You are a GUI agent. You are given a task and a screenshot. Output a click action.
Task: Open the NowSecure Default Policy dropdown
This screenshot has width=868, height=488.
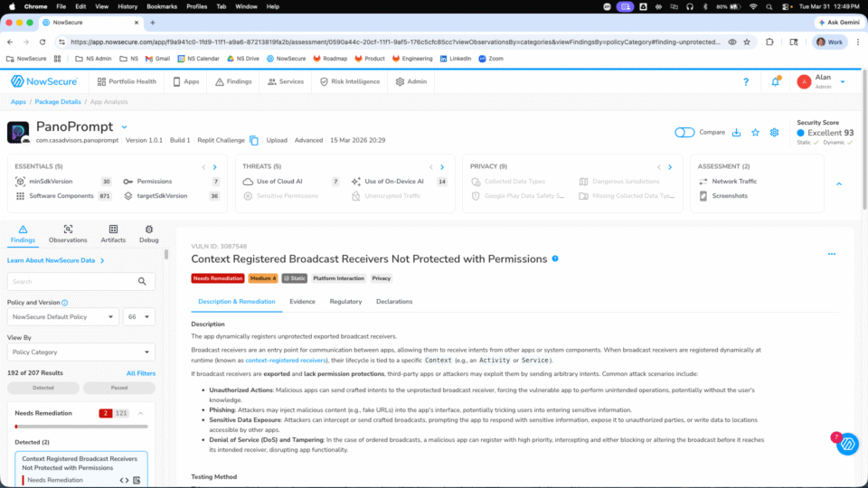click(x=62, y=317)
